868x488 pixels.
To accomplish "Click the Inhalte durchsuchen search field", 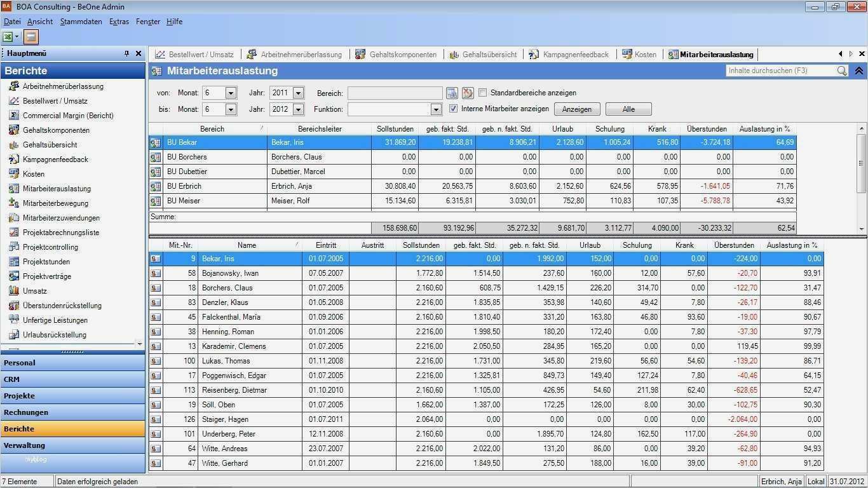I will 782,71.
